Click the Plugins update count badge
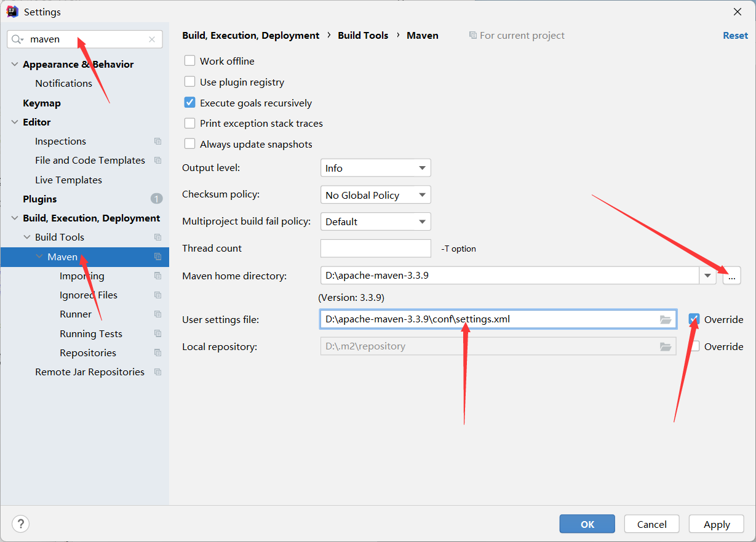The image size is (756, 542). click(156, 199)
